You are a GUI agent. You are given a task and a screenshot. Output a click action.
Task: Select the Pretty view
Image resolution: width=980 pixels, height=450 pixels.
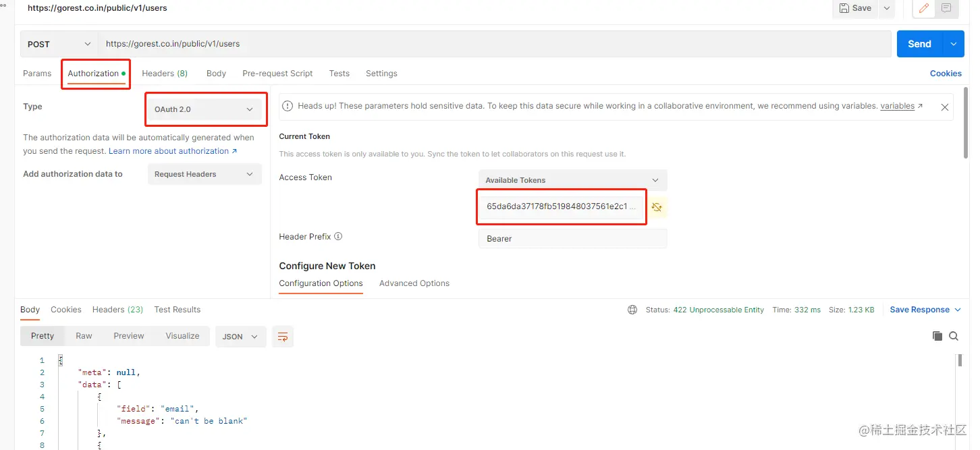click(x=43, y=336)
